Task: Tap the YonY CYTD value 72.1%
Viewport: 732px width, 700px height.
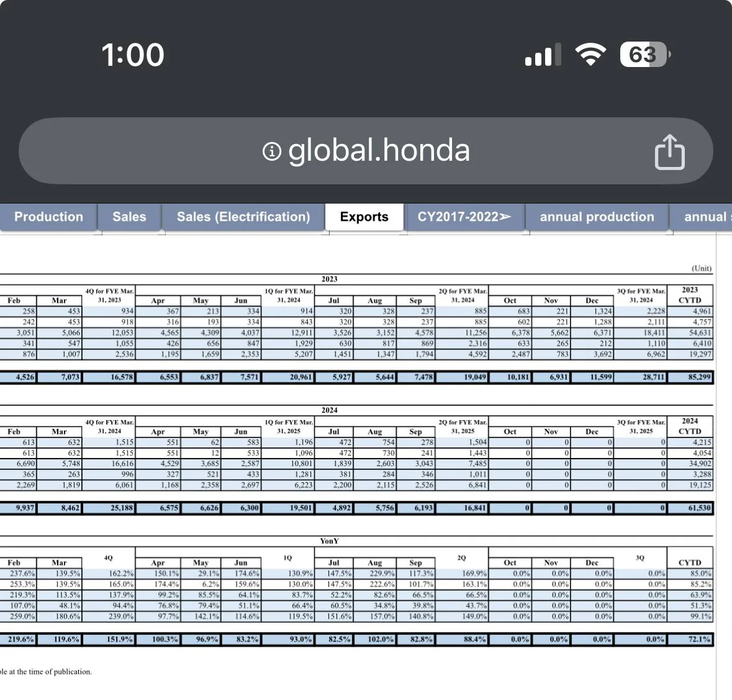Action: tap(692, 639)
